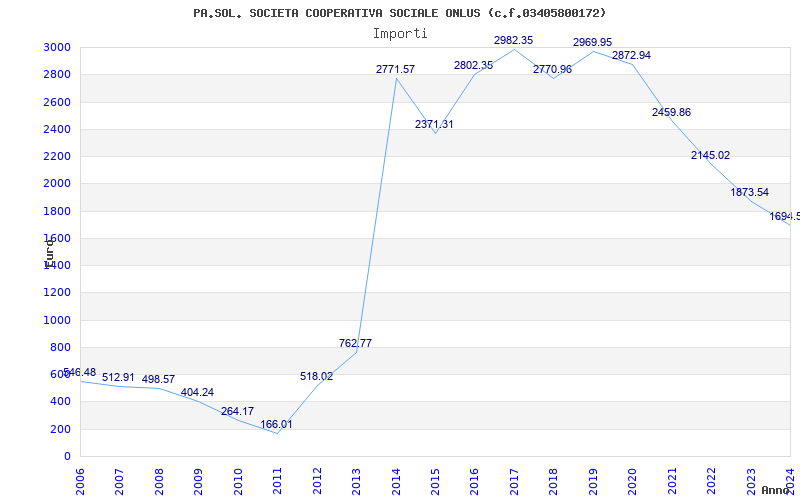Click the Anno x-axis title
Screen dimensions: 800x500
point(776,490)
